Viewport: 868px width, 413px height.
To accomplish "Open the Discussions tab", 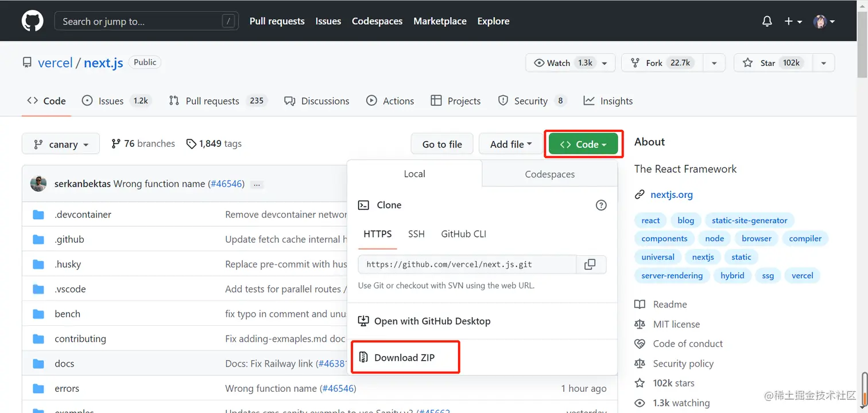I will coord(317,101).
